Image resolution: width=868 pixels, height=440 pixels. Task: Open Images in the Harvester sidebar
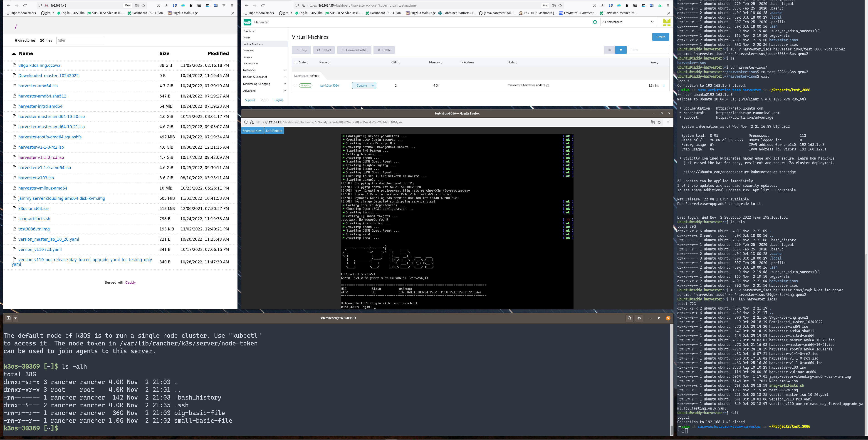(247, 57)
